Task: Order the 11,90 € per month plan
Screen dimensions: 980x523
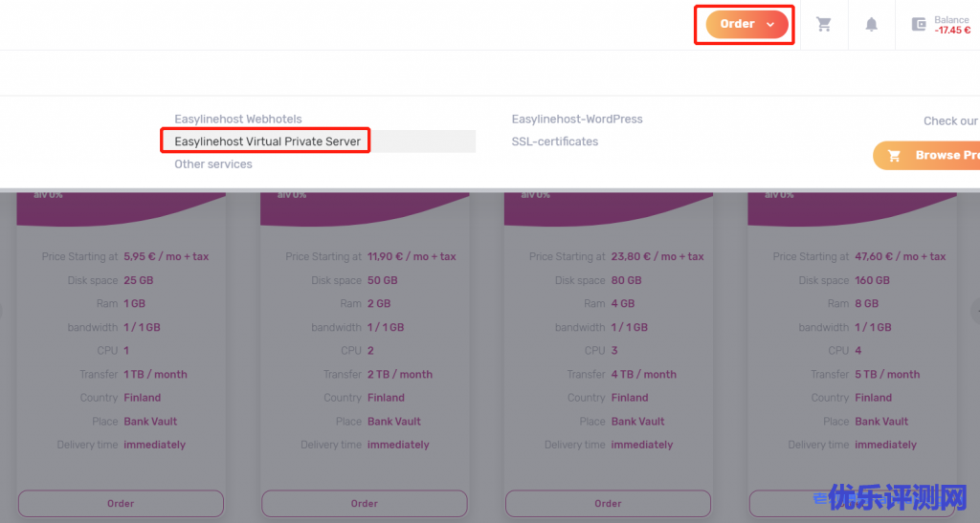Action: [364, 503]
